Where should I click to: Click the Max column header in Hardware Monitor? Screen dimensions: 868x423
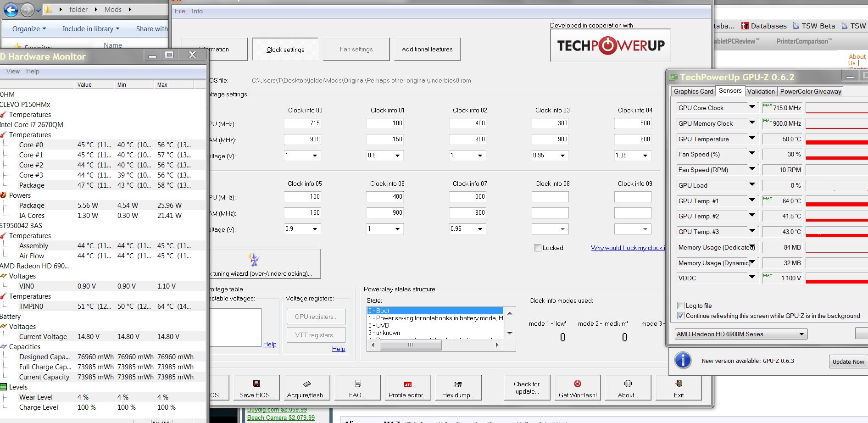174,84
